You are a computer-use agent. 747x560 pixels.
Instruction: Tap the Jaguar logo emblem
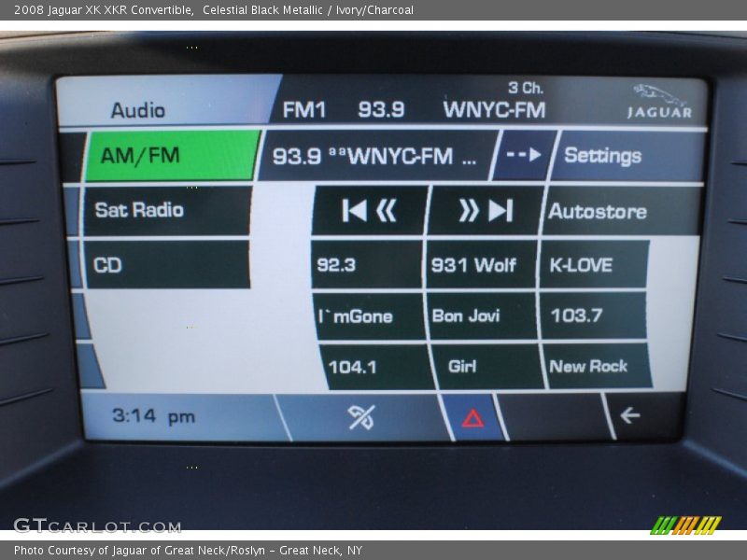[x=659, y=101]
